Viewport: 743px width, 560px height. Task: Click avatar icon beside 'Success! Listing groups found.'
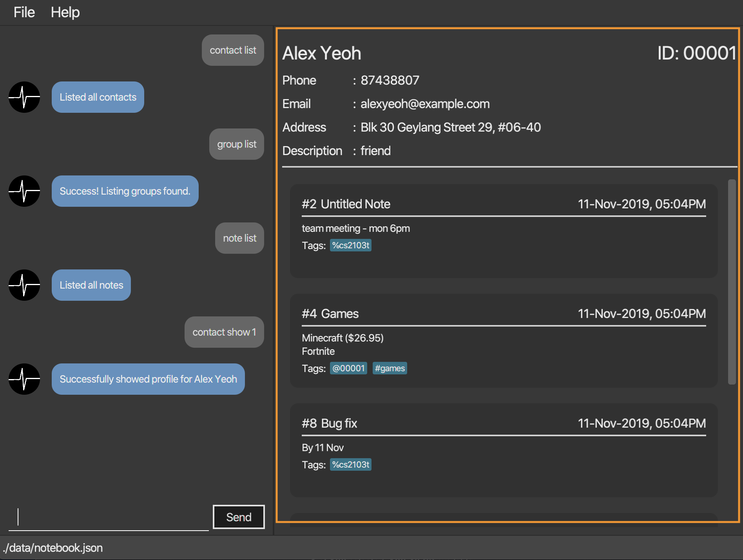coord(24,191)
